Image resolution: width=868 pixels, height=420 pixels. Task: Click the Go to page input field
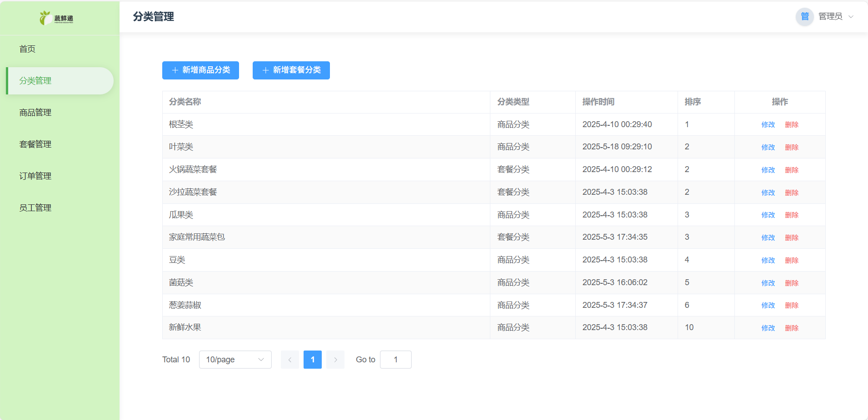click(395, 360)
